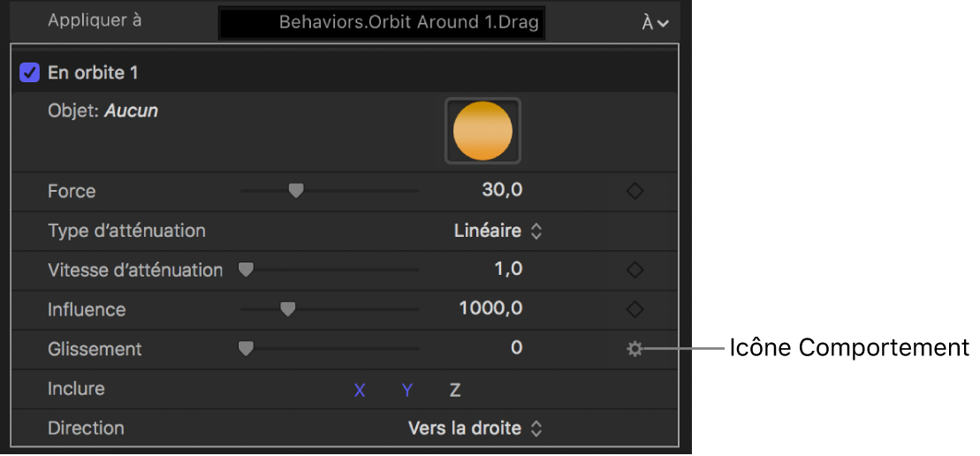
Task: Open Direction Vers la droite pop-up
Action: point(475,429)
